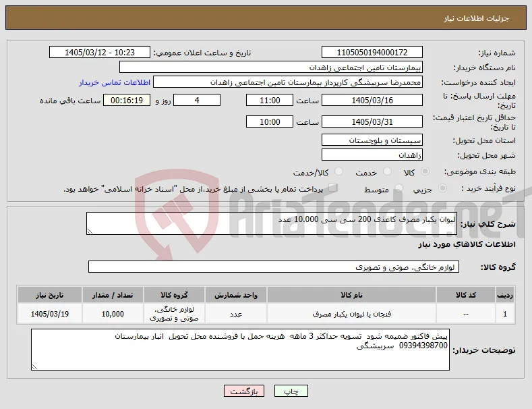Click the request creator name field
Viewport: 532px width, 409px height.
point(288,82)
